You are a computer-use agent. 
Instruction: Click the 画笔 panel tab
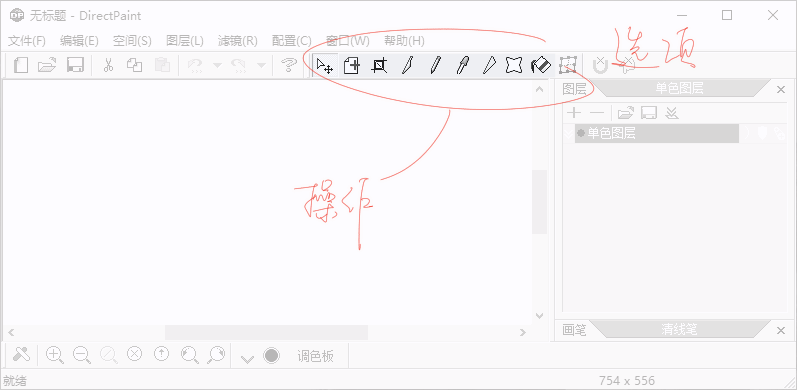click(x=574, y=330)
